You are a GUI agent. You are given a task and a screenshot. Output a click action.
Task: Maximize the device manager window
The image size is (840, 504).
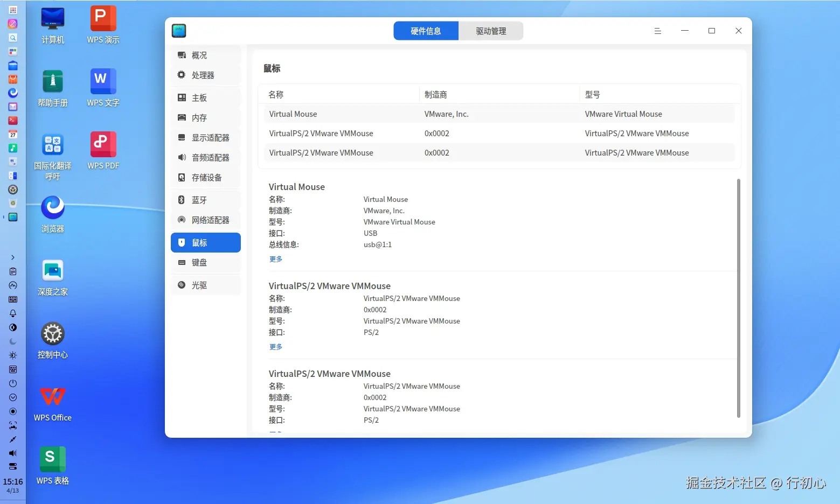coord(712,31)
